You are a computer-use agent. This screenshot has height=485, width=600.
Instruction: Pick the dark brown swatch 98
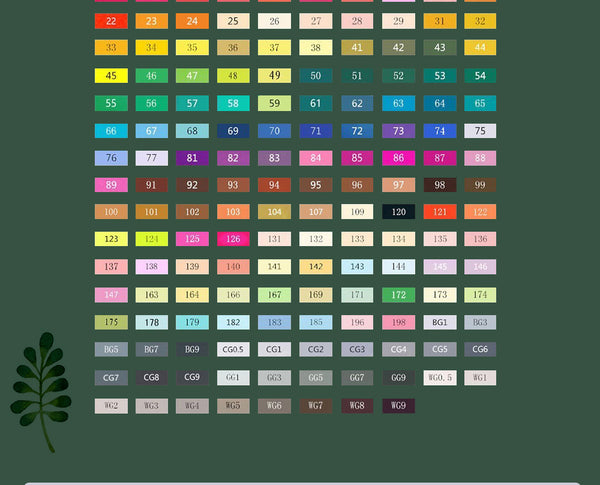point(439,185)
